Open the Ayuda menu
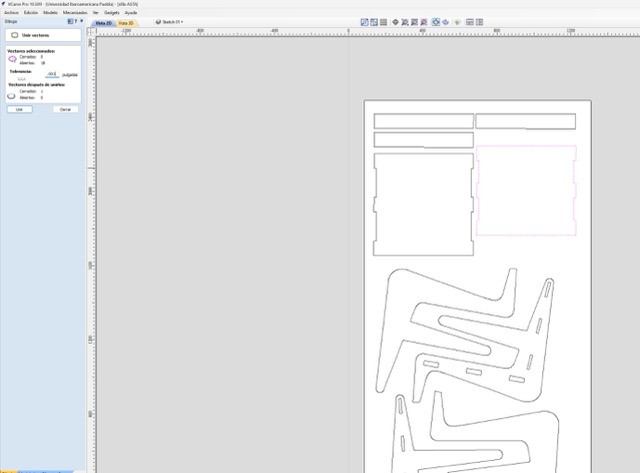 point(131,13)
